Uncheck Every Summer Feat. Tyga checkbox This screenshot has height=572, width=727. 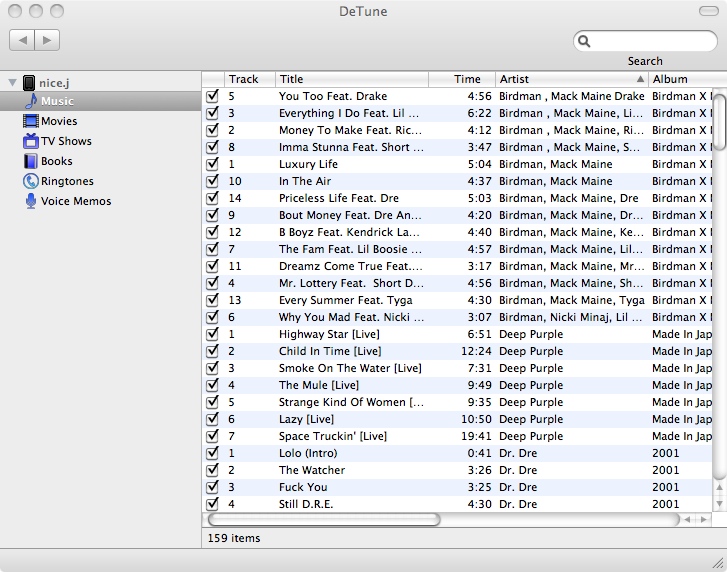(212, 300)
